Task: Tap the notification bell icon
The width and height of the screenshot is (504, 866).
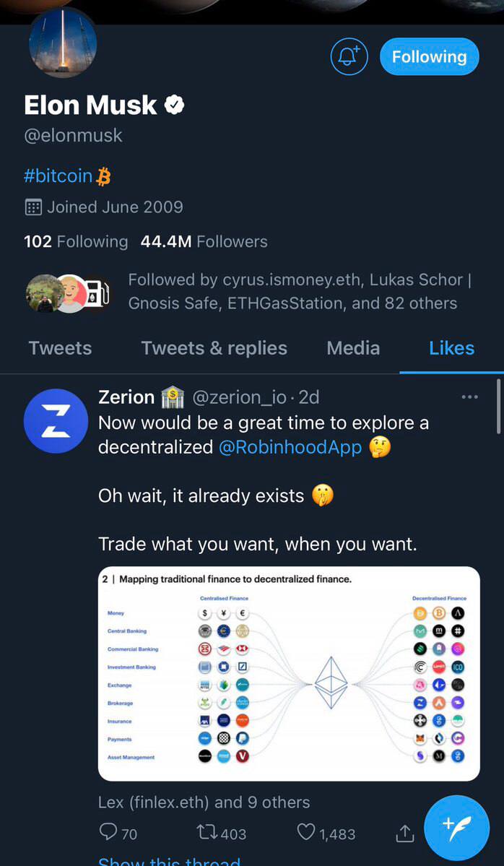Action: tap(349, 56)
